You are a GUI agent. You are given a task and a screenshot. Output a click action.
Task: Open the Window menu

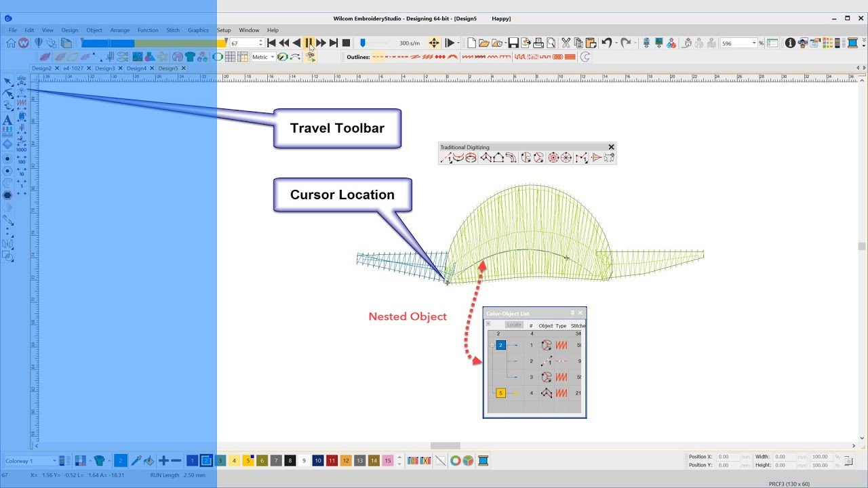coord(249,30)
